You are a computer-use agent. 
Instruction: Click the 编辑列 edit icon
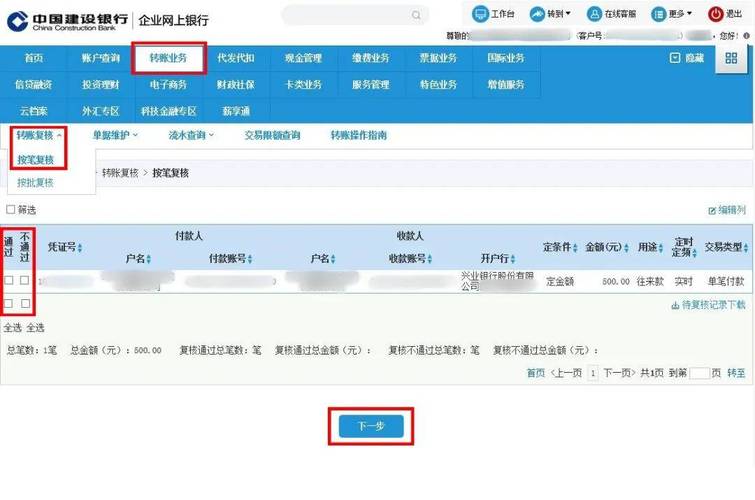click(712, 211)
